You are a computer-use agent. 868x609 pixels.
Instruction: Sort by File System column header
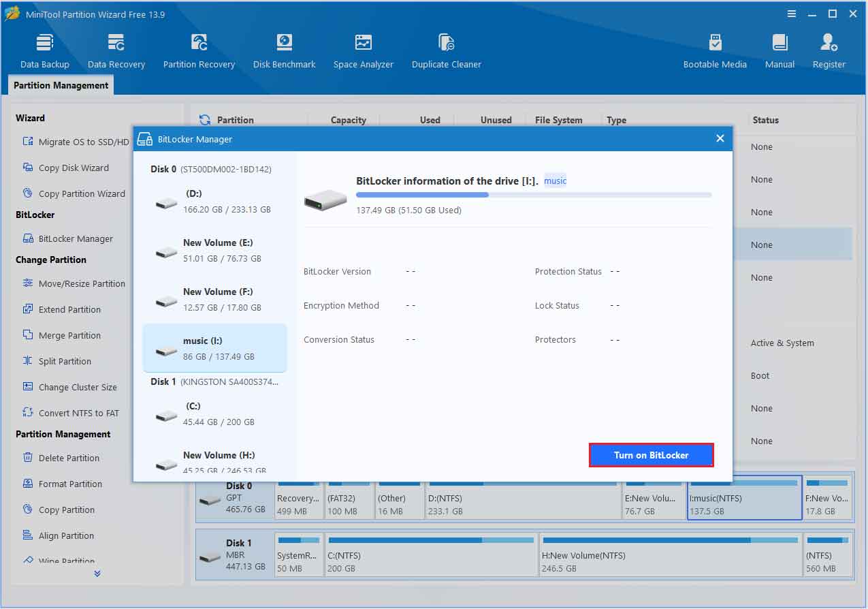tap(558, 120)
